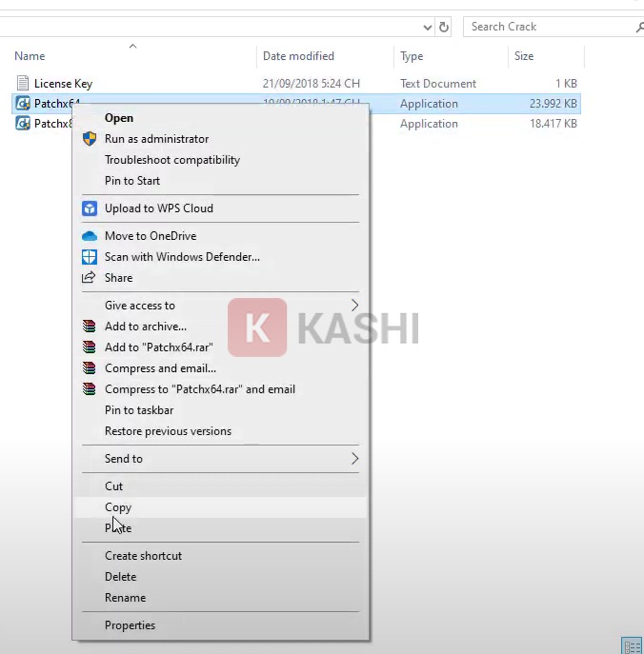Click the License Key file name

click(x=63, y=84)
